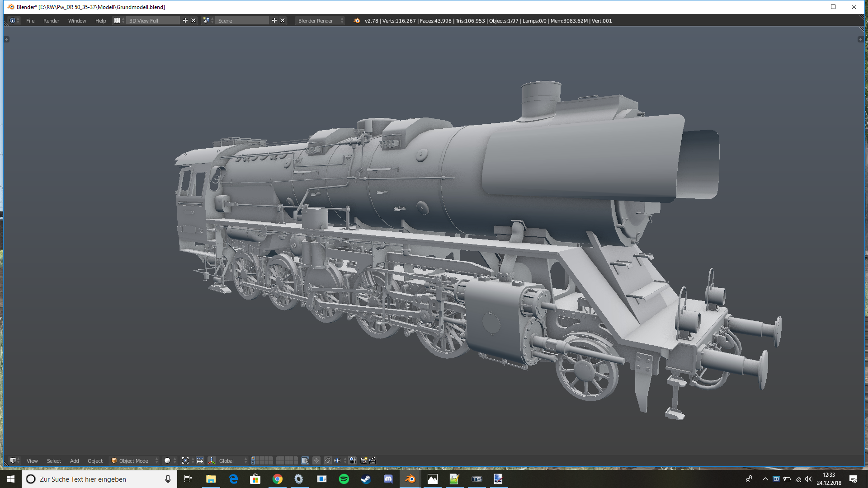
Task: Delete the current Scene with X button
Action: 283,20
